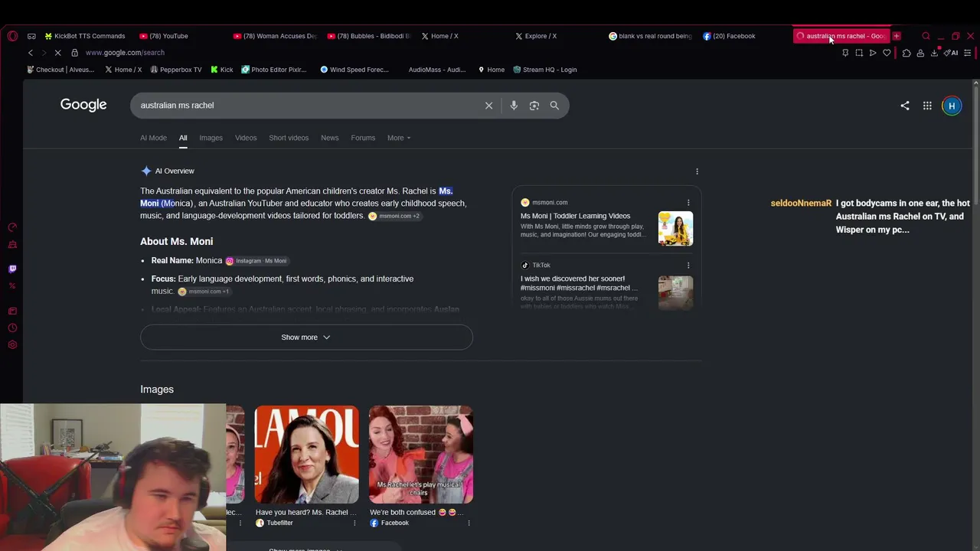Open the downloads icon in the toolbar
The width and height of the screenshot is (980, 551).
[x=934, y=53]
